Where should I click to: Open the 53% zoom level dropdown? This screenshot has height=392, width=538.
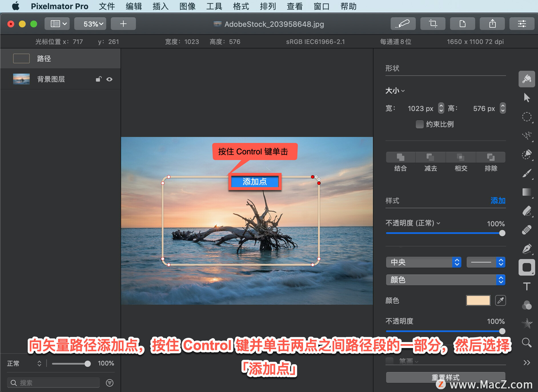click(90, 24)
